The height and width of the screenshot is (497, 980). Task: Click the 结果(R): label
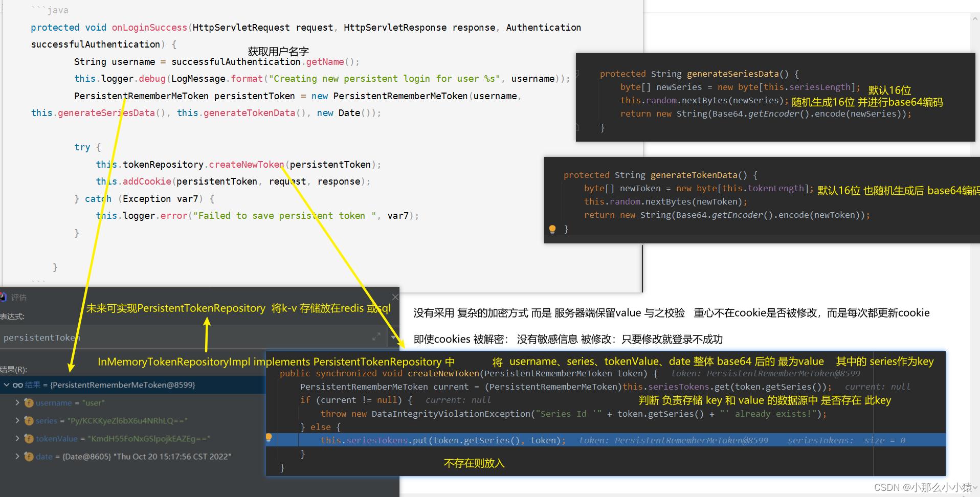pyautogui.click(x=13, y=369)
